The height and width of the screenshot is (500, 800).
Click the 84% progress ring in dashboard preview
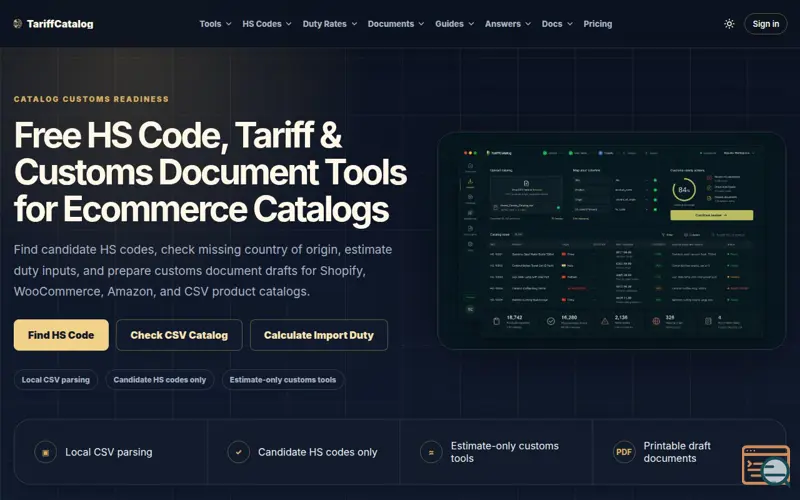pyautogui.click(x=684, y=190)
